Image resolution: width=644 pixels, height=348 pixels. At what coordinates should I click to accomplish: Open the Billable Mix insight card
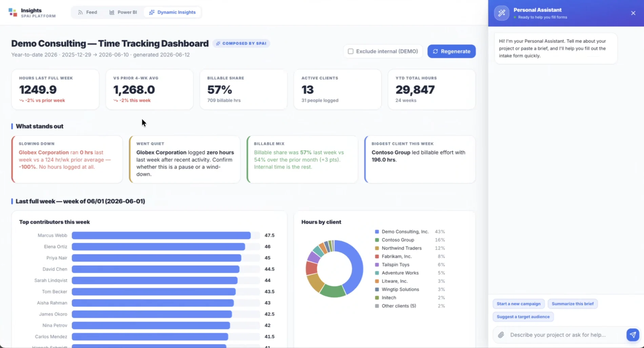point(302,159)
